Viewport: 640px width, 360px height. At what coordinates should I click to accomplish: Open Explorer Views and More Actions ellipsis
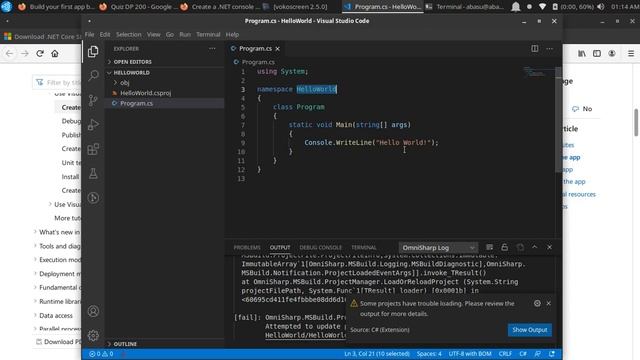[212, 49]
